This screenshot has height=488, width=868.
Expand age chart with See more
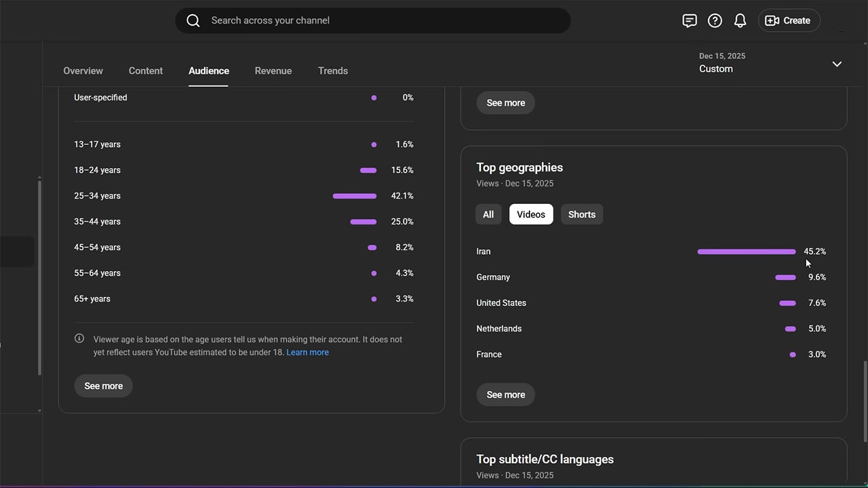coord(103,386)
